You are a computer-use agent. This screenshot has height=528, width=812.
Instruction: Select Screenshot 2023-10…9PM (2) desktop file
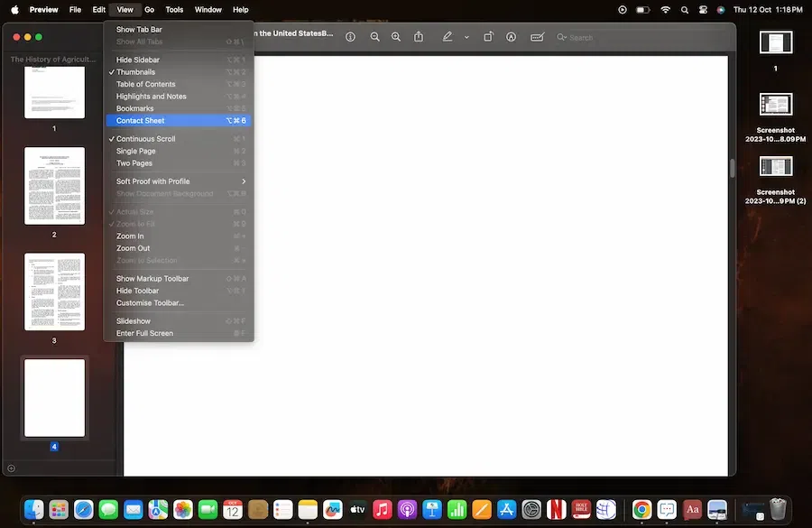pos(776,167)
